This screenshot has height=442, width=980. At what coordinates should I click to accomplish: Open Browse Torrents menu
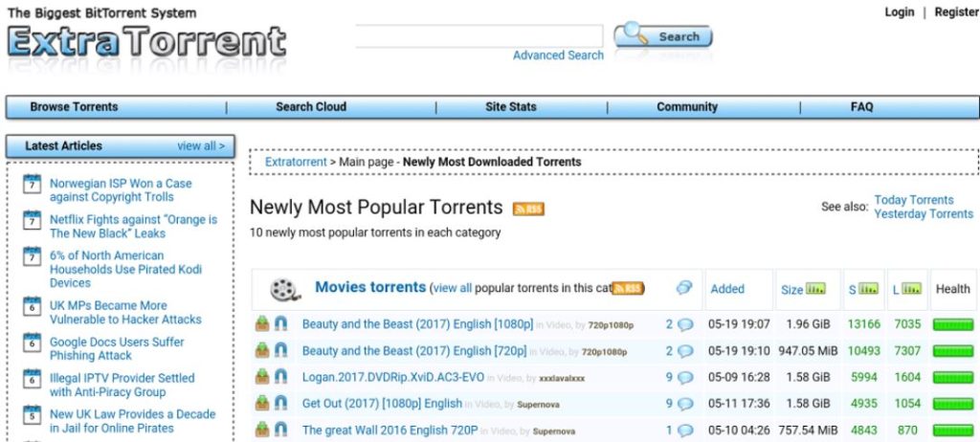click(74, 107)
